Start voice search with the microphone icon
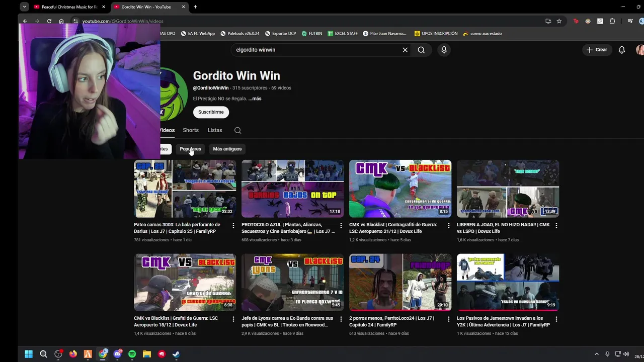The image size is (644, 362). tap(444, 50)
